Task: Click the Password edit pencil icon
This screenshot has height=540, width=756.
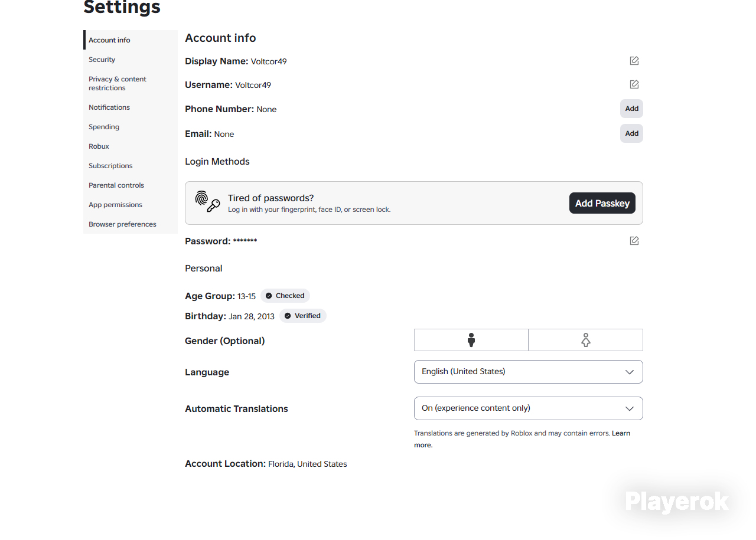Action: (634, 241)
